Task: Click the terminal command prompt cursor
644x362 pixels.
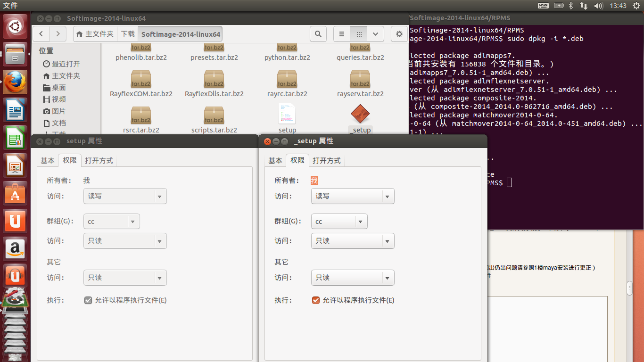Action: [x=509, y=182]
